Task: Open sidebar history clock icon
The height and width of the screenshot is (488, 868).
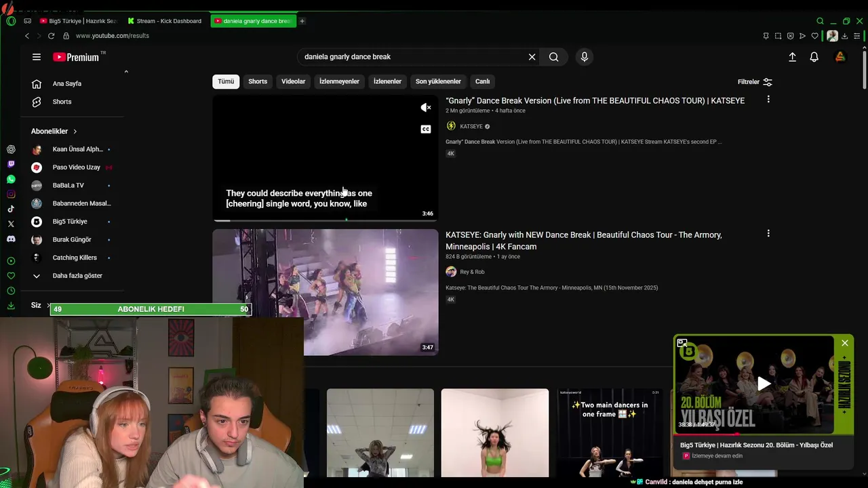Action: coord(11,291)
